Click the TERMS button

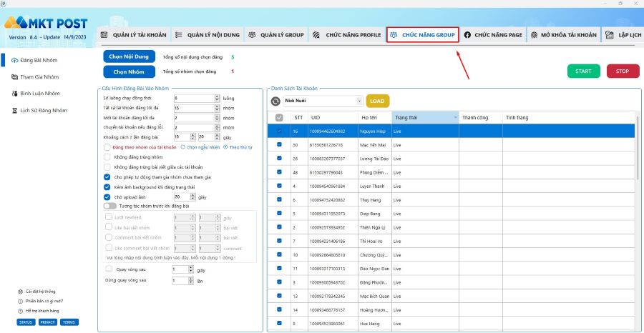[69, 322]
